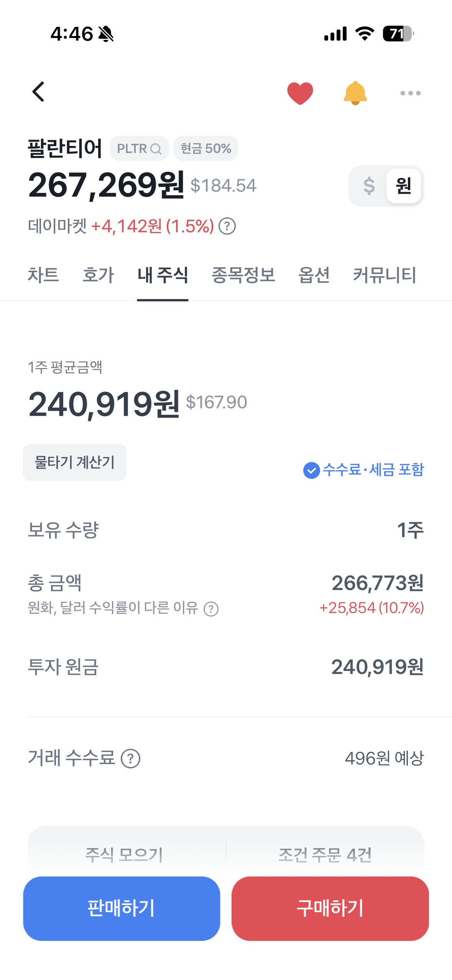Open the 물타기 계산기 button
Screen dimensions: 452x980
(75, 462)
